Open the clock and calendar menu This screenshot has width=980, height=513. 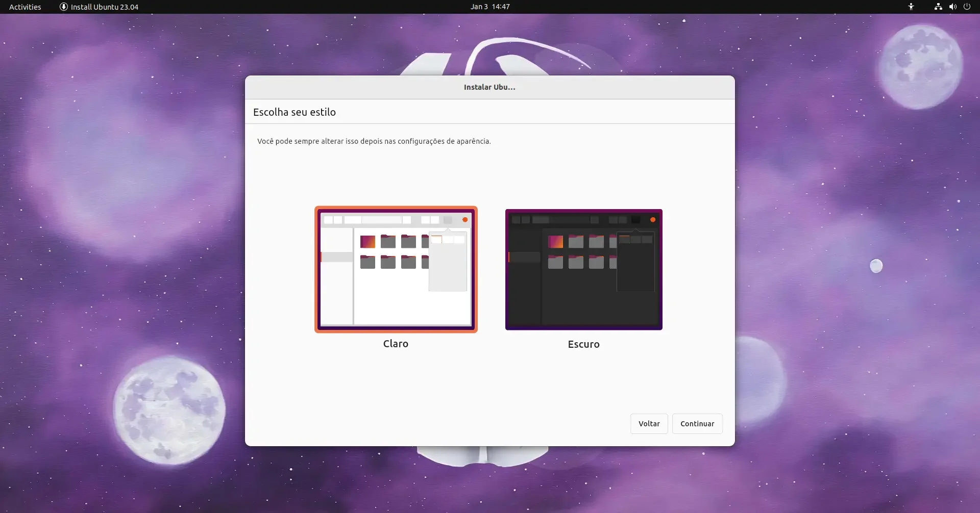tap(490, 7)
